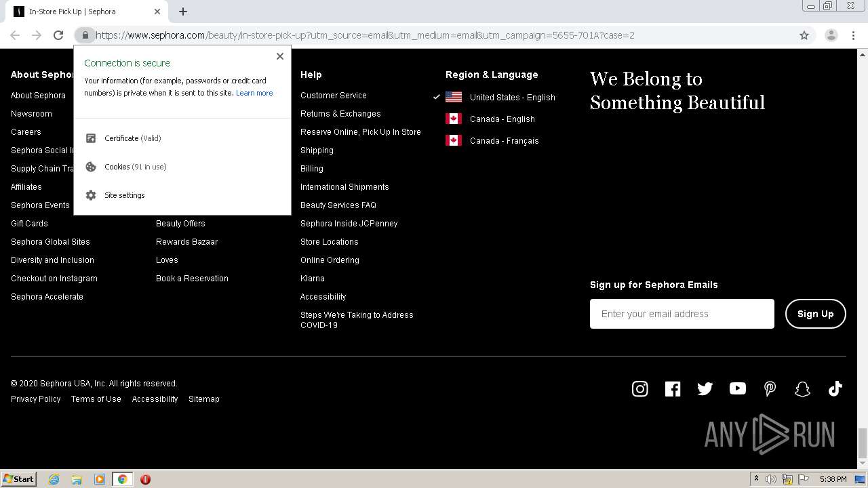Open Sephora Accelerate link
This screenshot has height=488, width=868.
pos(47,297)
